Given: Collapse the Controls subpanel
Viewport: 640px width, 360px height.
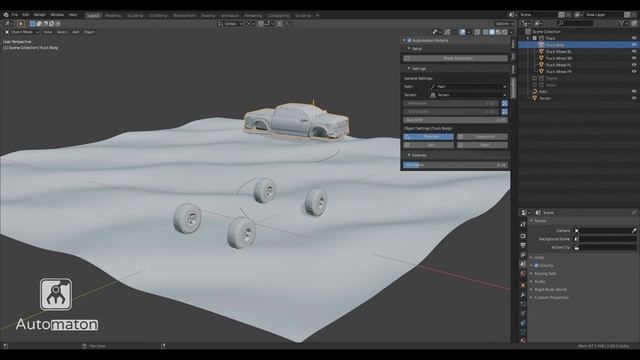Looking at the screenshot, I should tap(409, 156).
